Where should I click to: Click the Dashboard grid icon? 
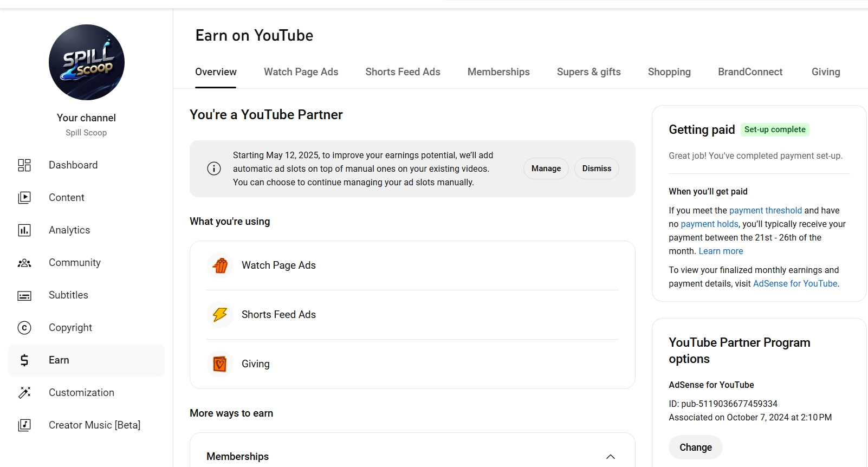click(x=24, y=165)
